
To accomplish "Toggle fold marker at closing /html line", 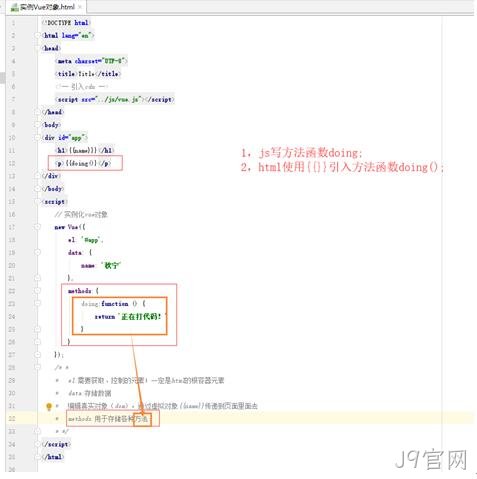I will pos(37,457).
